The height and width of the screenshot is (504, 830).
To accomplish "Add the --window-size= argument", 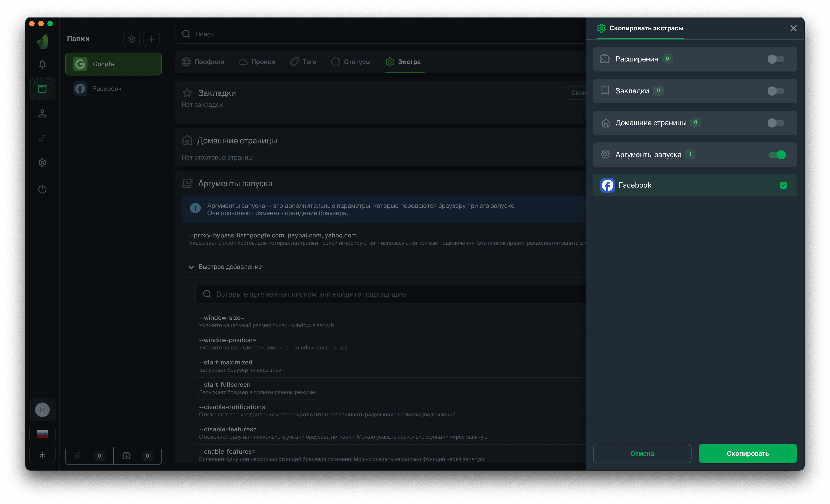I will point(391,321).
